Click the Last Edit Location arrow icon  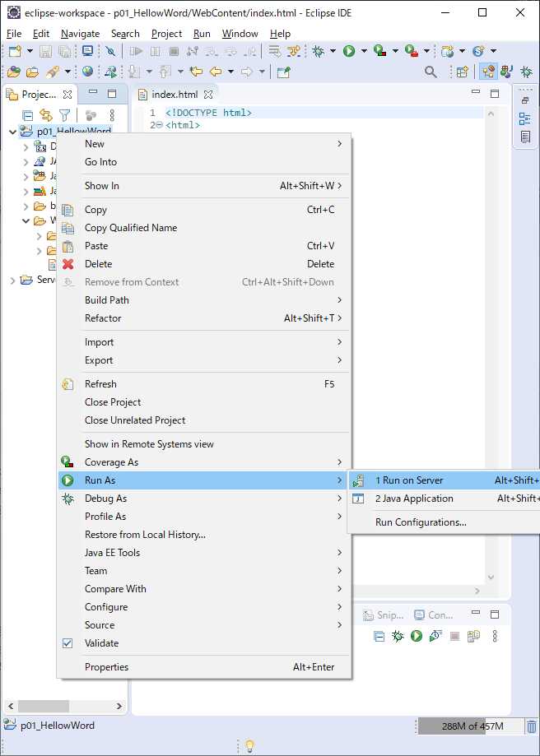pyautogui.click(x=196, y=72)
